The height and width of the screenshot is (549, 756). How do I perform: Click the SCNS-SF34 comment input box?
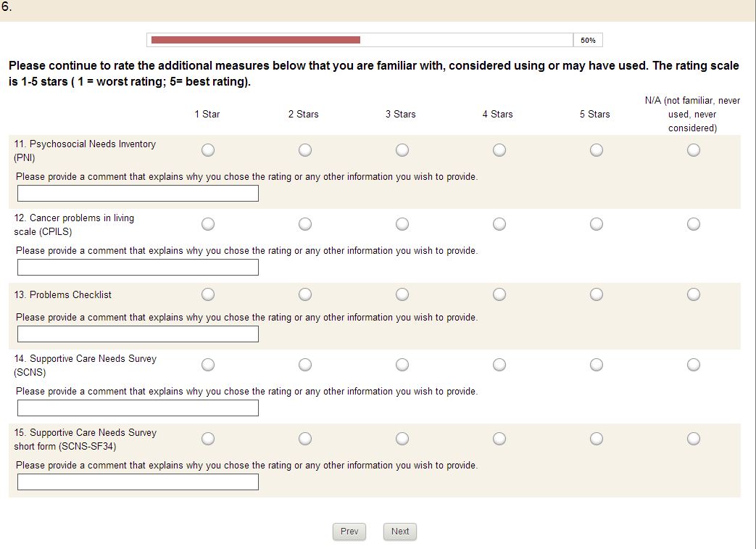pos(138,482)
